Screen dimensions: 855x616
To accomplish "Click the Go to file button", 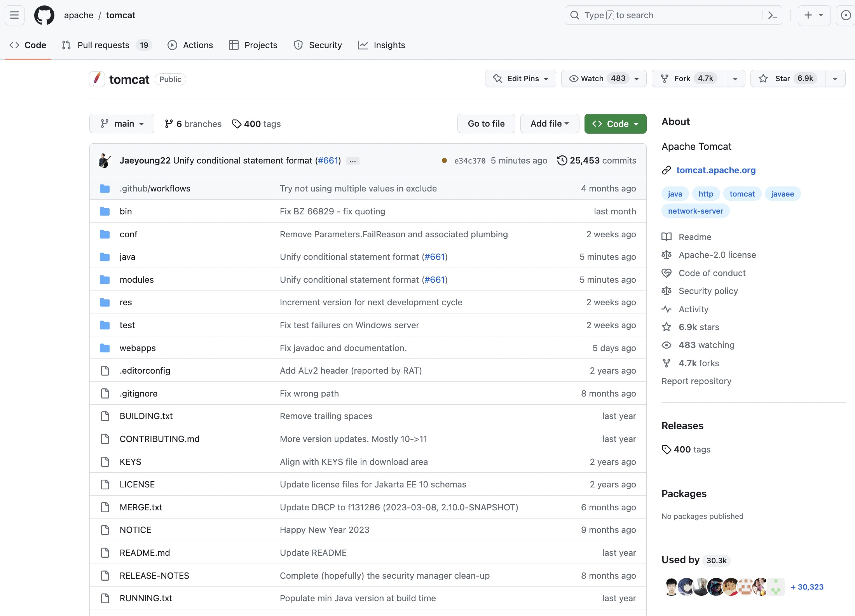I will [486, 124].
